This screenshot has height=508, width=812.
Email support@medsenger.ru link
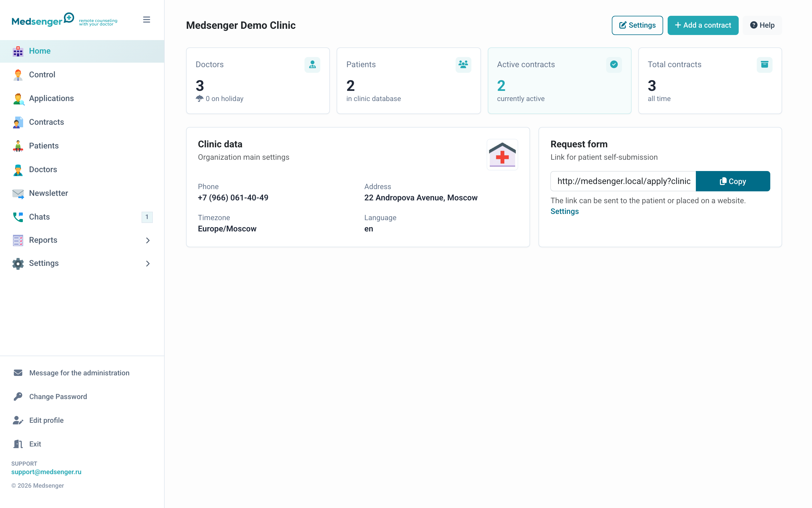point(46,472)
